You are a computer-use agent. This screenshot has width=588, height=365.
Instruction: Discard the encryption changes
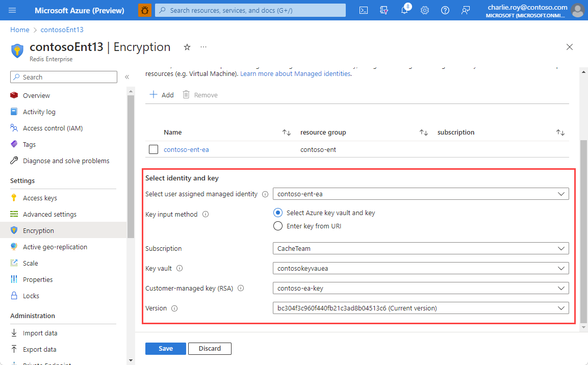(210, 348)
